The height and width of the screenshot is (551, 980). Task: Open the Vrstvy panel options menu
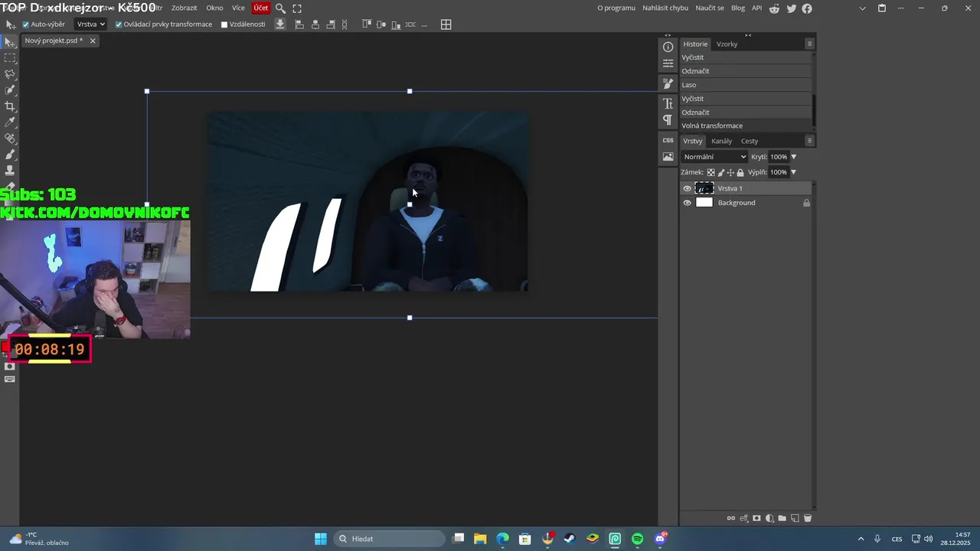809,141
